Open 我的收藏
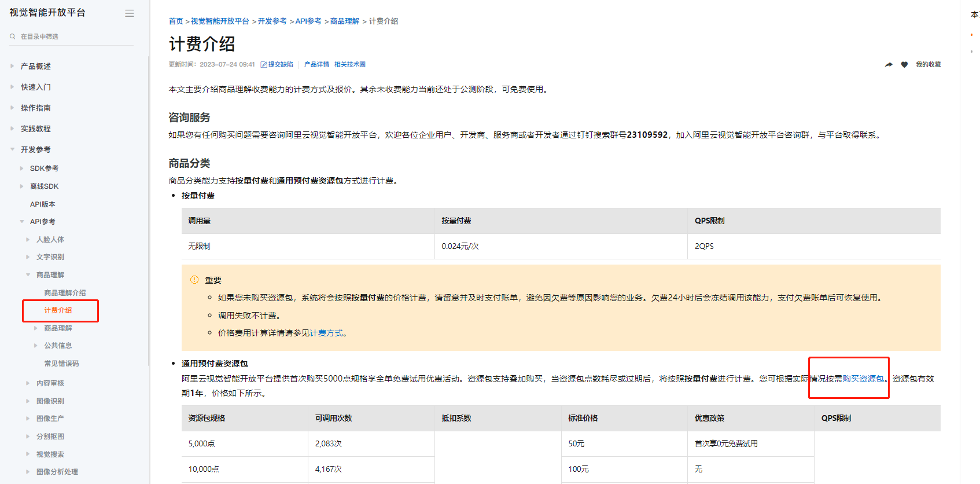 (x=928, y=65)
